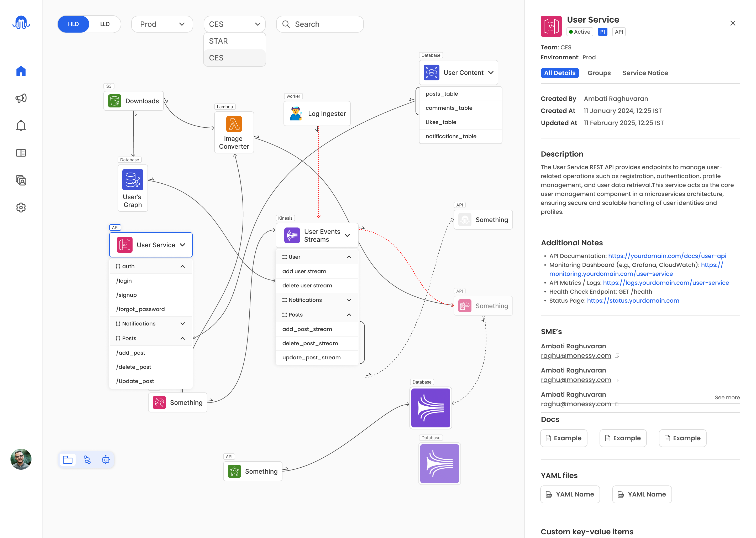756x538 pixels.
Task: Select the flow diagram icon in the bottom toolbar
Action: pyautogui.click(x=87, y=460)
